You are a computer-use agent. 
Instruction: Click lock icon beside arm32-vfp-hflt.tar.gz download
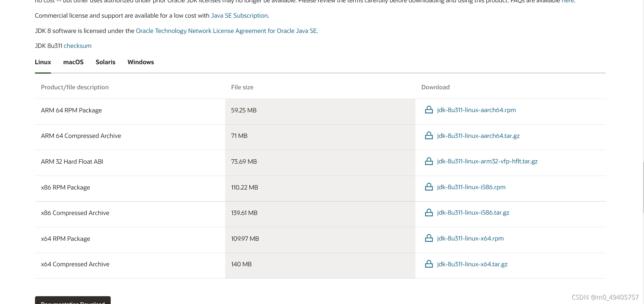(429, 161)
